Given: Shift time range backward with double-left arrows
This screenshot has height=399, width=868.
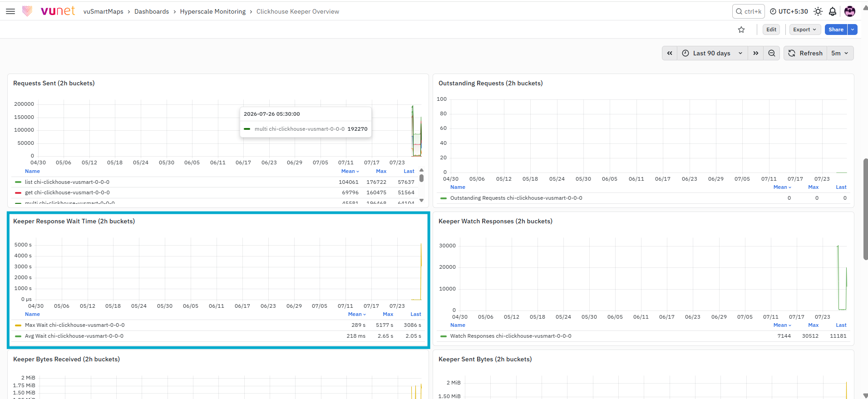Looking at the screenshot, I should (x=670, y=53).
